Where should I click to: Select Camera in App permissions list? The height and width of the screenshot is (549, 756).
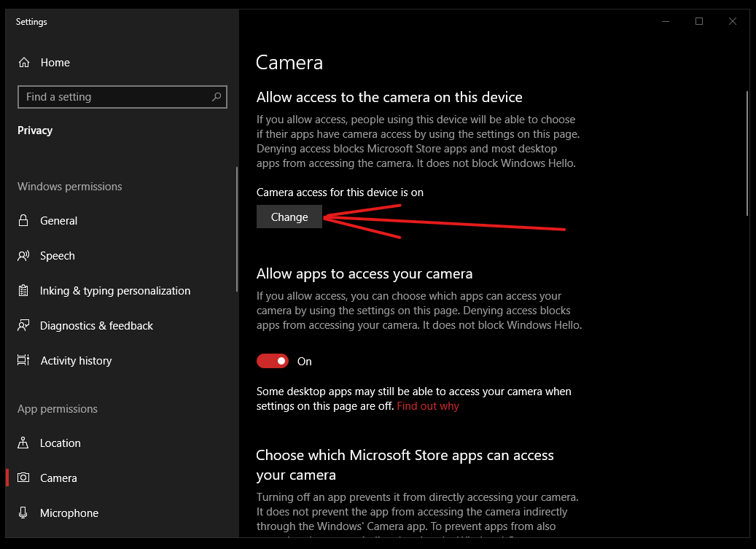coord(58,478)
